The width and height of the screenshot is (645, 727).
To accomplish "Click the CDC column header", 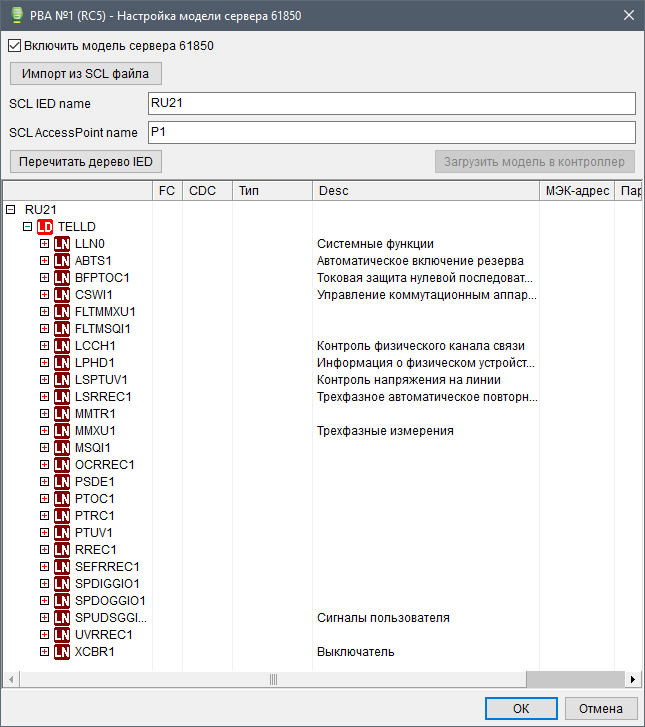I will (x=205, y=190).
